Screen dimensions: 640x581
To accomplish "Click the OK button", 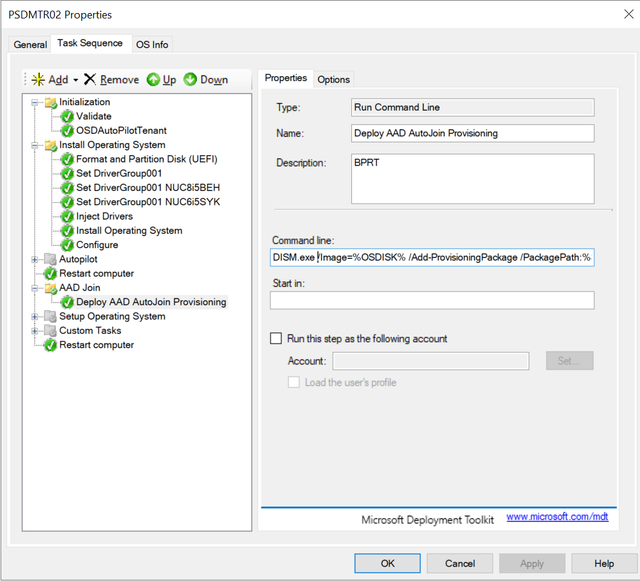I will (x=387, y=563).
